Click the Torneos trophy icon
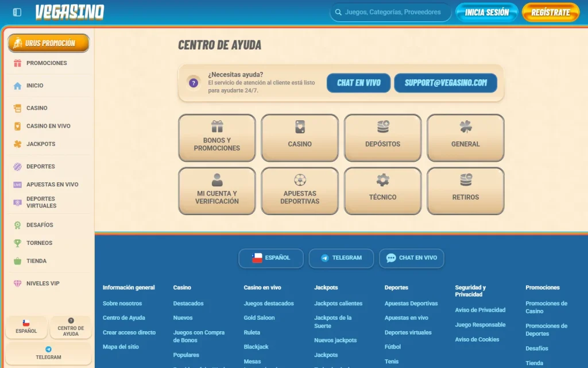This screenshot has height=368, width=588. [17, 243]
